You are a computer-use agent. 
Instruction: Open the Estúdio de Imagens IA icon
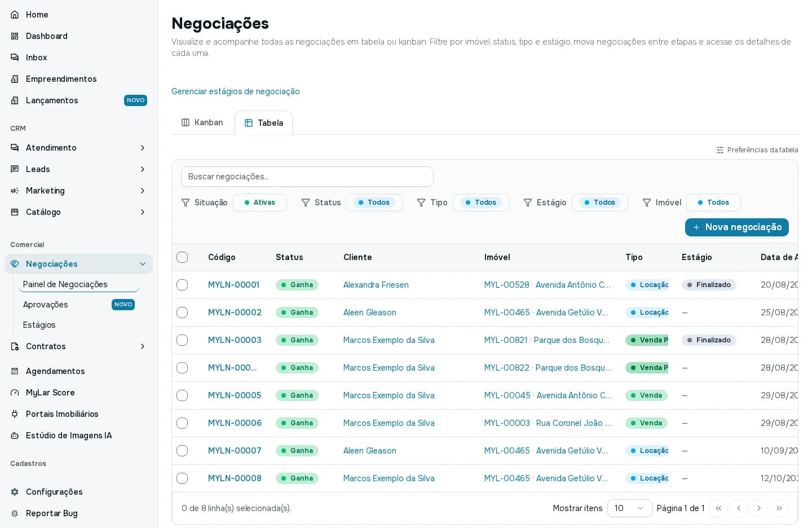[15, 435]
